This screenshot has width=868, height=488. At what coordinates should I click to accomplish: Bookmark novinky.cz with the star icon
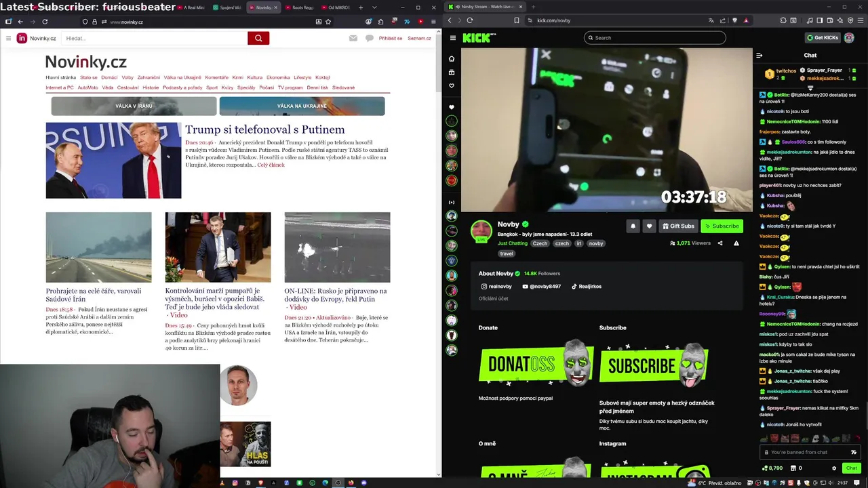click(328, 22)
